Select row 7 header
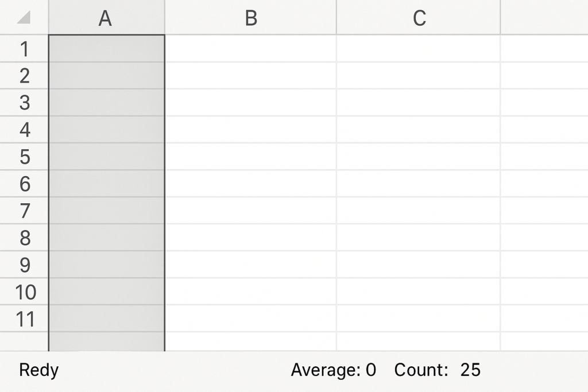 point(24,211)
